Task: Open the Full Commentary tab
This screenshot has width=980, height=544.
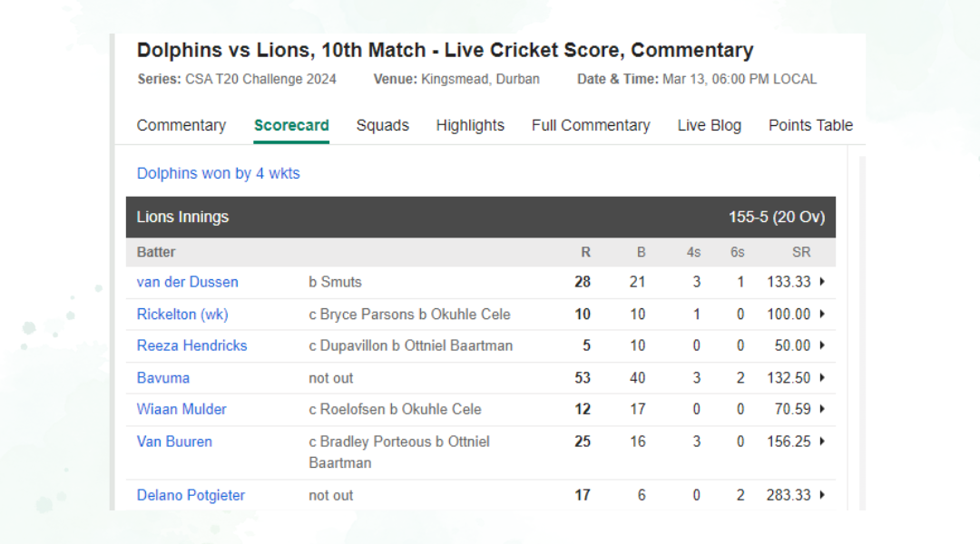Action: point(591,125)
